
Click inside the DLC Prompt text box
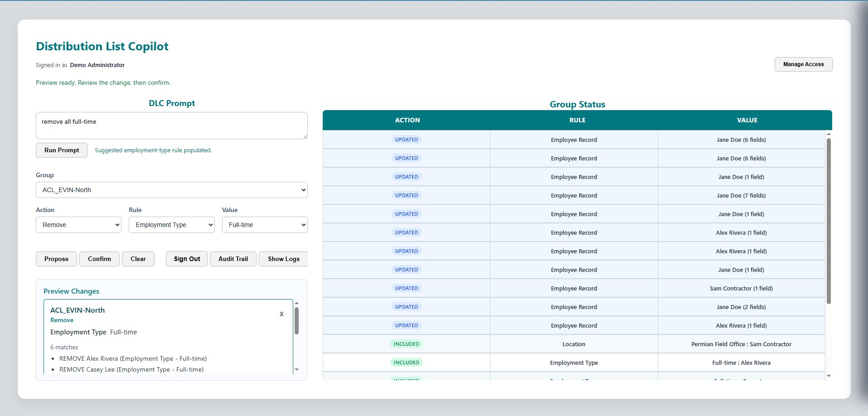[x=171, y=126]
